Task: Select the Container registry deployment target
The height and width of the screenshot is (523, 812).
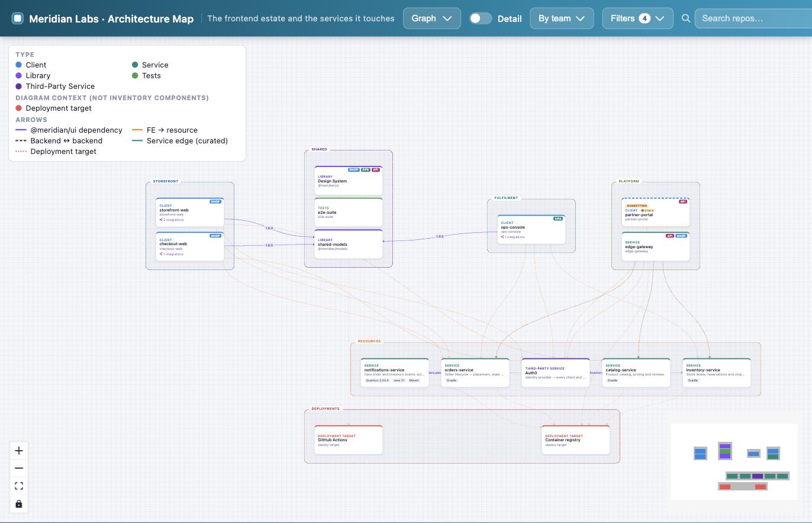Action: point(576,440)
